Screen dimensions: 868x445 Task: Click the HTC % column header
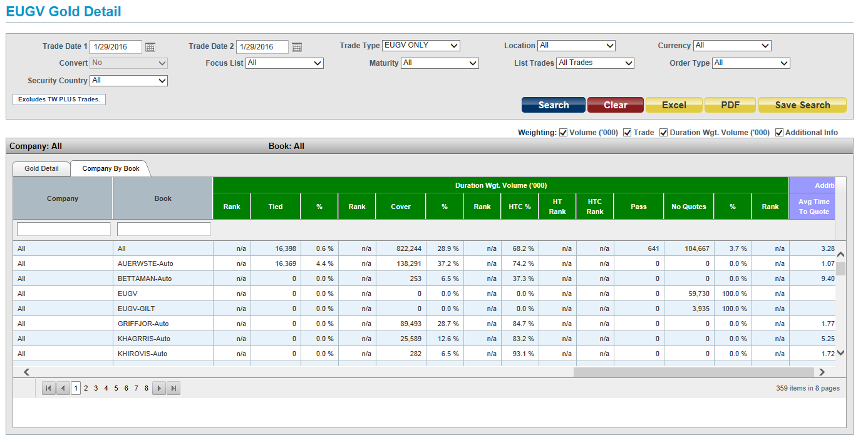coord(520,207)
